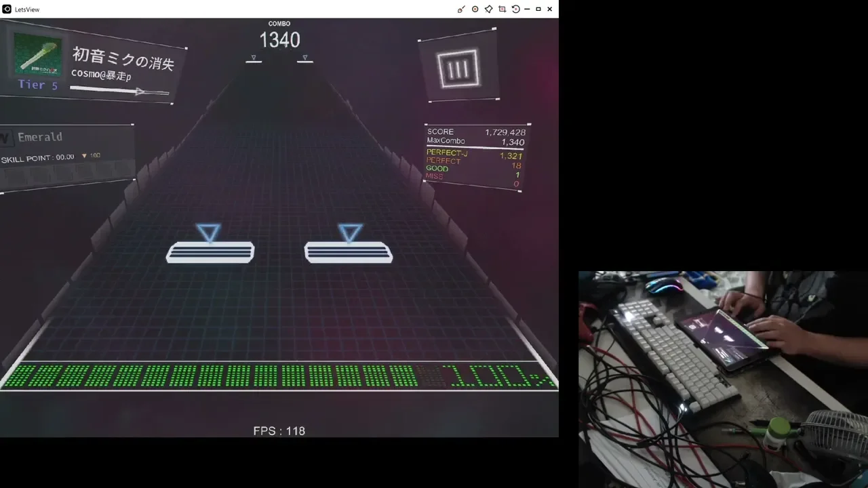The image size is (868, 488).
Task: Click the Tier 5 difficulty label
Action: coord(38,85)
